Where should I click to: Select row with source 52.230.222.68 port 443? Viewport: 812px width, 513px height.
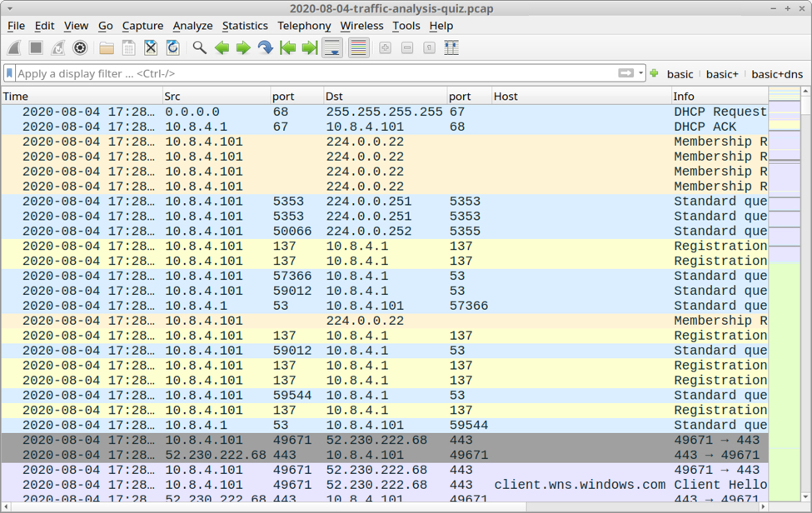[384, 455]
